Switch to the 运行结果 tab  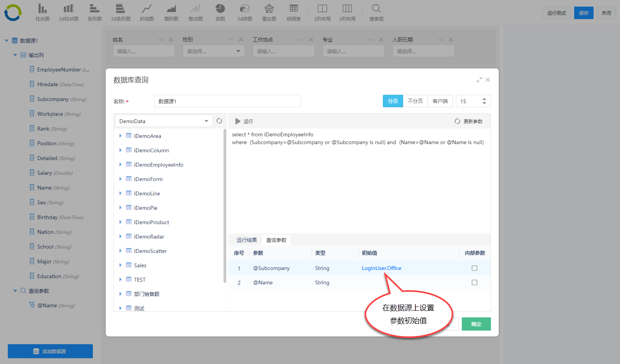pyautogui.click(x=247, y=240)
